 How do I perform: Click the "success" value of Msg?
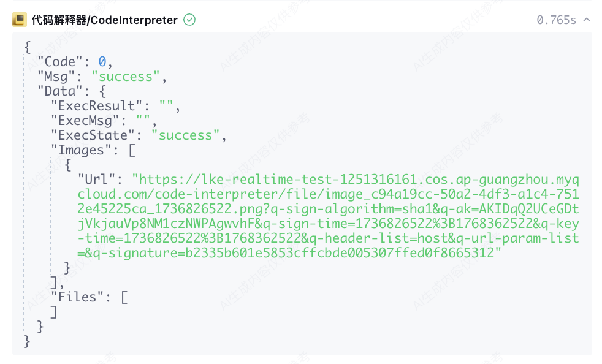(x=125, y=77)
